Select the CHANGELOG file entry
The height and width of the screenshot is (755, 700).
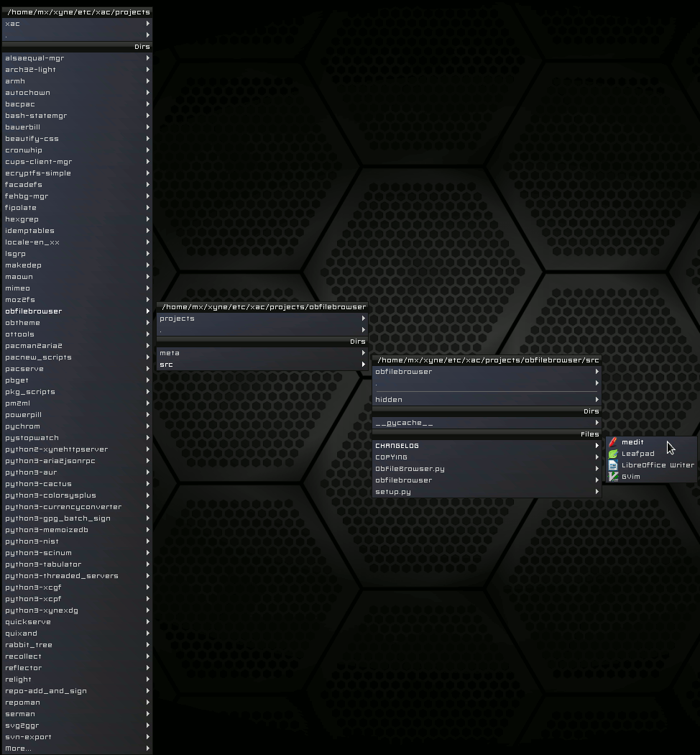397,446
